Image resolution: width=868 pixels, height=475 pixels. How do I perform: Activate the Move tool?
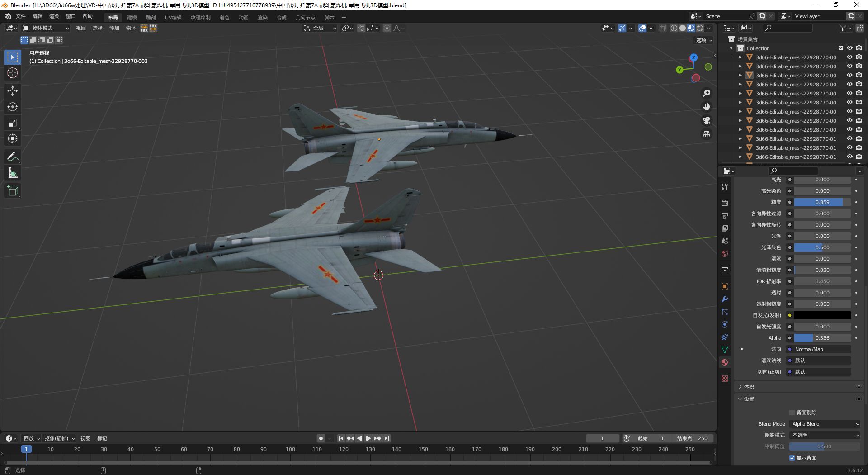[13, 91]
